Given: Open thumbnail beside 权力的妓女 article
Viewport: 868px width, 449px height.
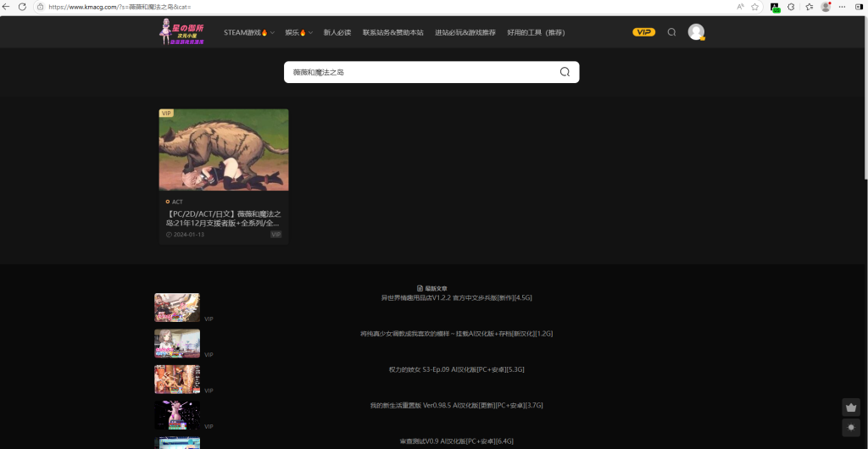Looking at the screenshot, I should point(177,380).
